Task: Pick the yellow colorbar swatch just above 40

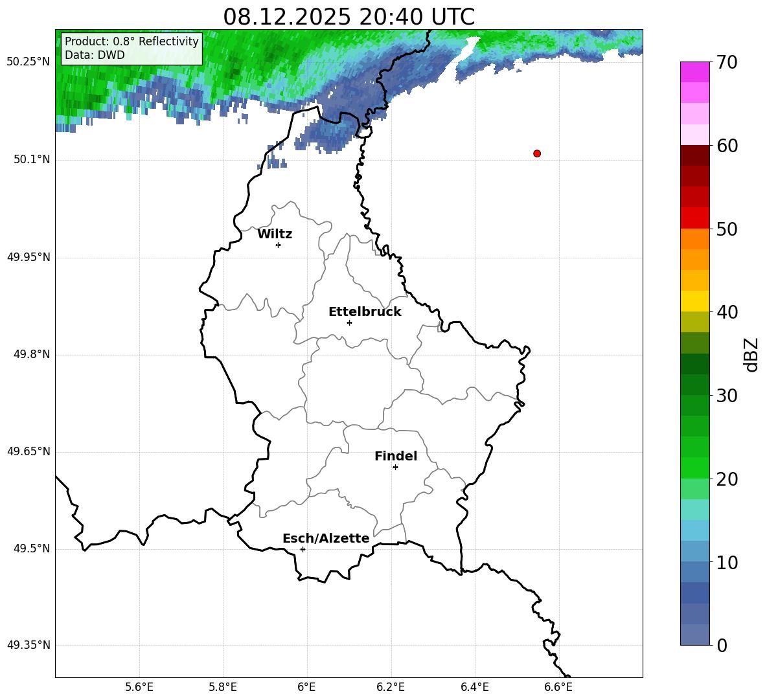Action: [x=694, y=301]
